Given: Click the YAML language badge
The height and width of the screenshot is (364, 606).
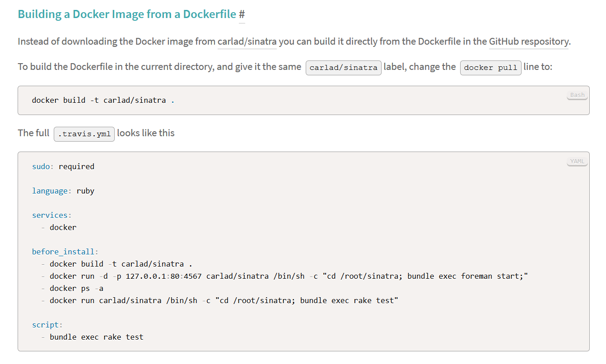Looking at the screenshot, I should tap(577, 161).
